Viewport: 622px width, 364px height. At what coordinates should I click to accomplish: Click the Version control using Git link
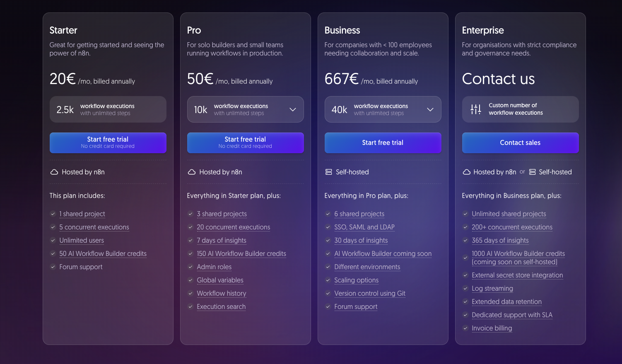click(370, 293)
